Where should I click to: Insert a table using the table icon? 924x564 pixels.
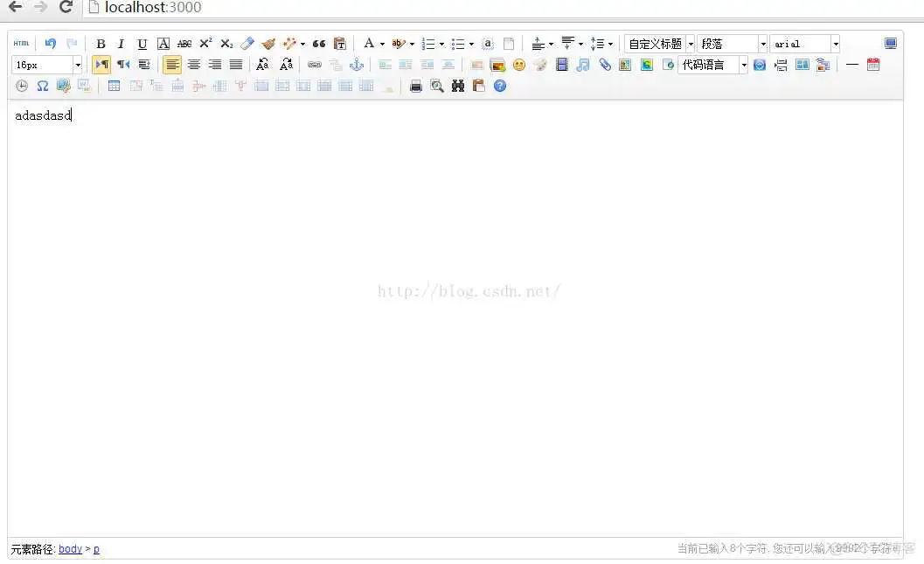(x=115, y=86)
